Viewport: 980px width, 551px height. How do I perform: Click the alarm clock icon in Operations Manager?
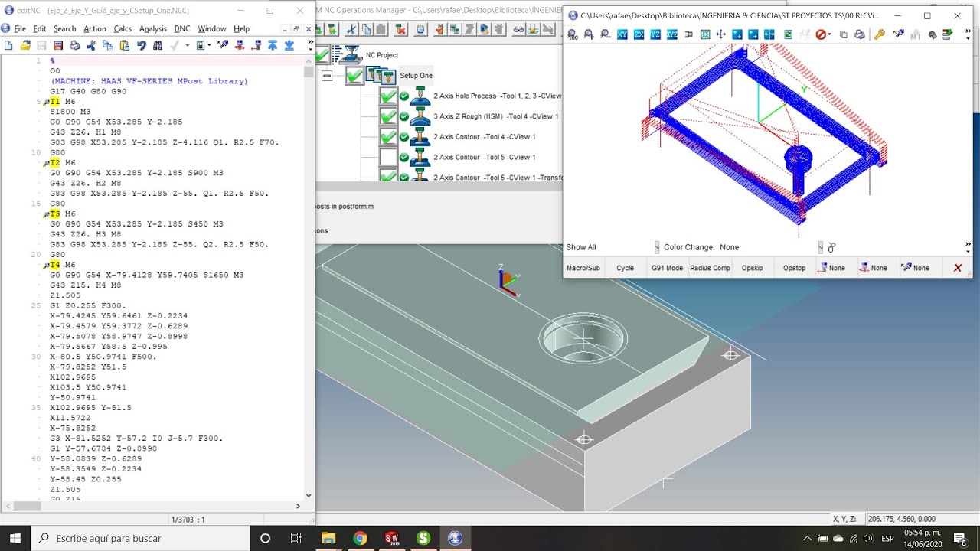(x=420, y=30)
